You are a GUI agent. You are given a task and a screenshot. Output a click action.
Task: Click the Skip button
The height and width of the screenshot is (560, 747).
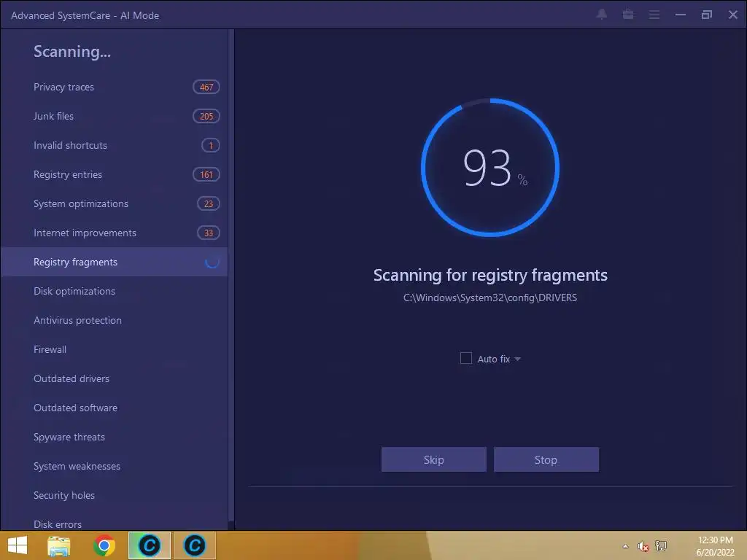pyautogui.click(x=433, y=459)
